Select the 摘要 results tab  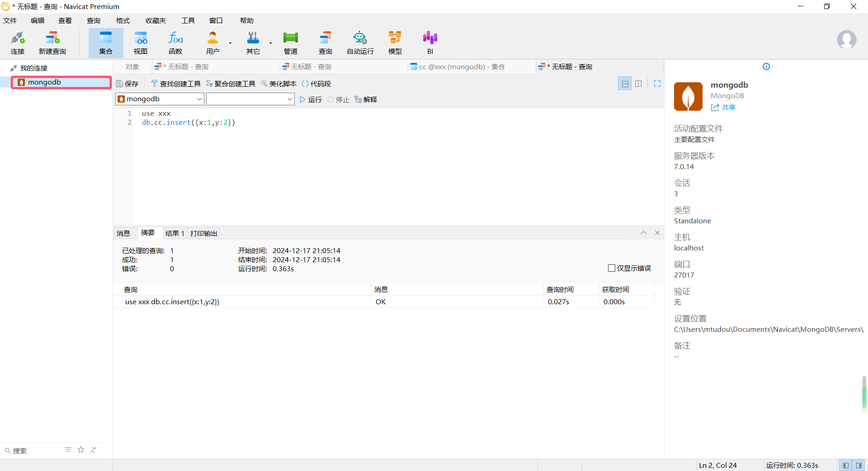[x=148, y=233]
